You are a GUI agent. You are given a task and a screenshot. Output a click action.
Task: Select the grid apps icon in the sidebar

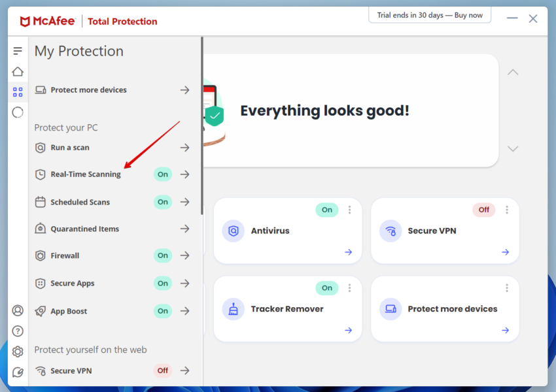(18, 91)
